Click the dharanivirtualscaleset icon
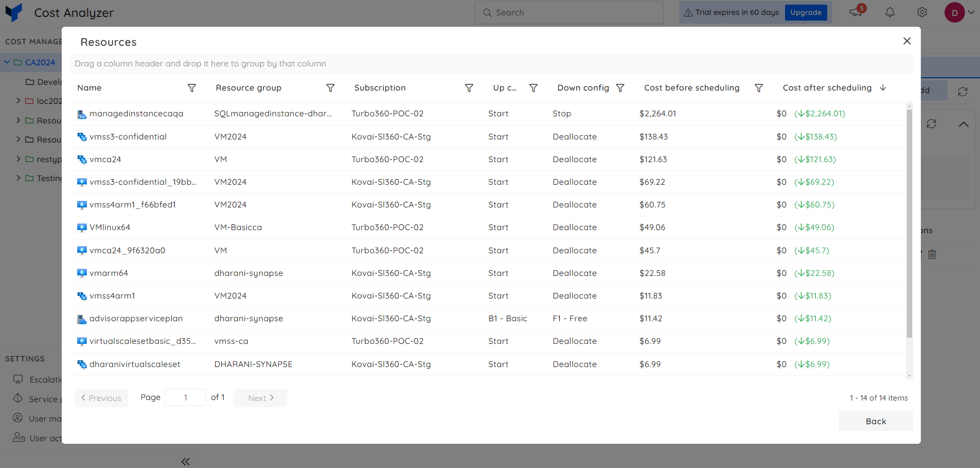Screen dimensions: 980x468 tap(82, 365)
